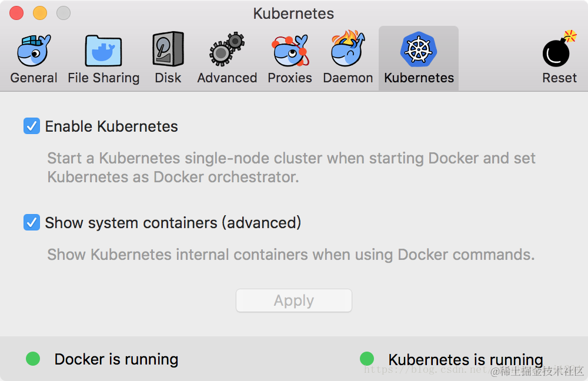Select the Kubernetes helm wheel icon
This screenshot has height=381, width=588.
[x=419, y=50]
